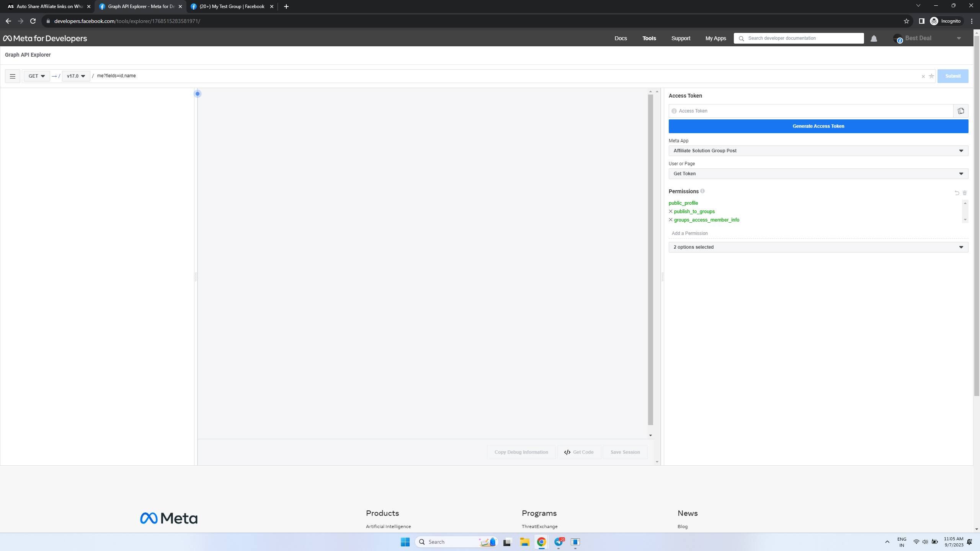Click the permissions info icon
Viewport: 980px width, 551px height.
pyautogui.click(x=702, y=191)
